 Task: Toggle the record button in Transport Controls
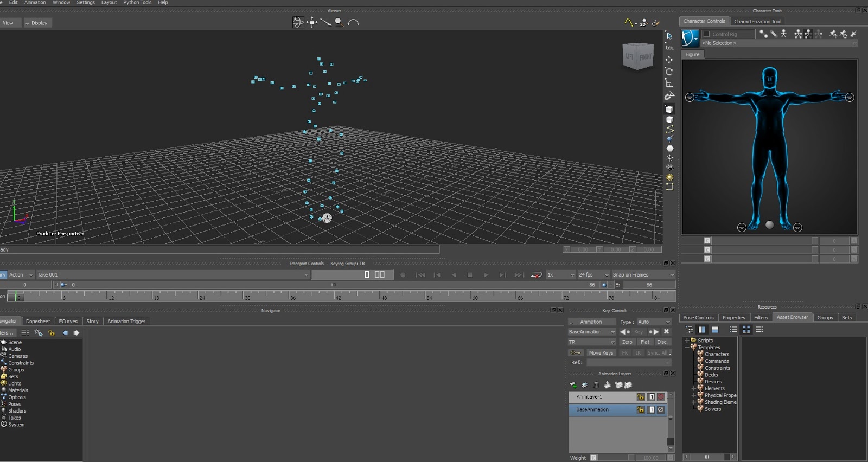(x=403, y=275)
